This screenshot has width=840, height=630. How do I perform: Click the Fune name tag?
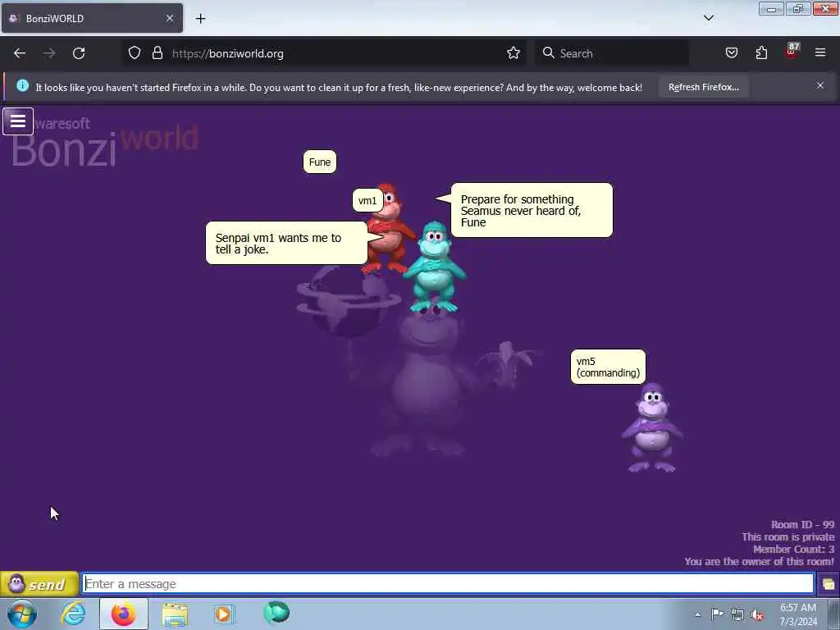320,162
